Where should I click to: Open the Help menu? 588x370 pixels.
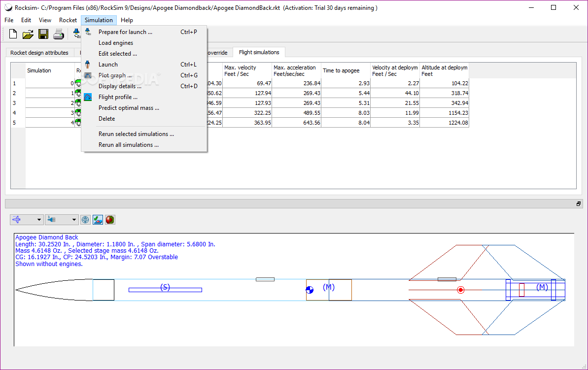127,20
